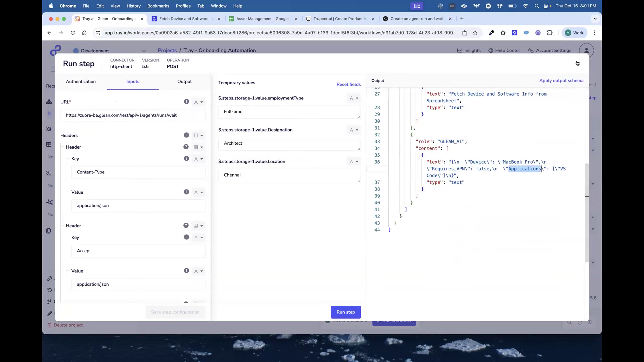This screenshot has width=644, height=362.
Task: Open the type dropdown beside employmentType value
Action: pos(354,98)
